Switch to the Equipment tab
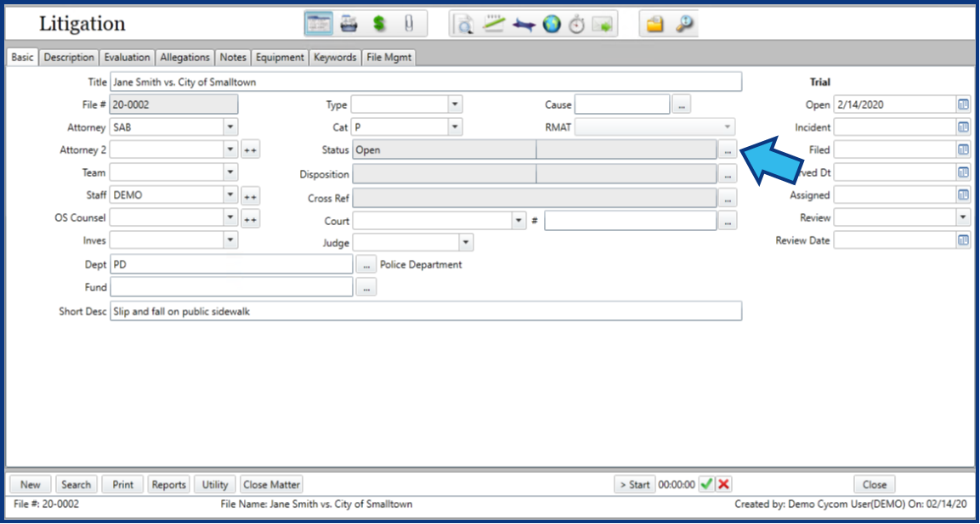This screenshot has width=980, height=524. [x=280, y=57]
